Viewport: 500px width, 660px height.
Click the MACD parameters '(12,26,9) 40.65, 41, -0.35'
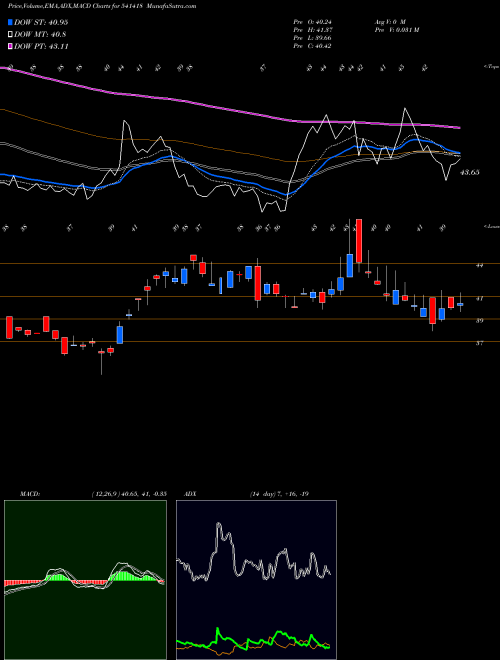(x=128, y=494)
